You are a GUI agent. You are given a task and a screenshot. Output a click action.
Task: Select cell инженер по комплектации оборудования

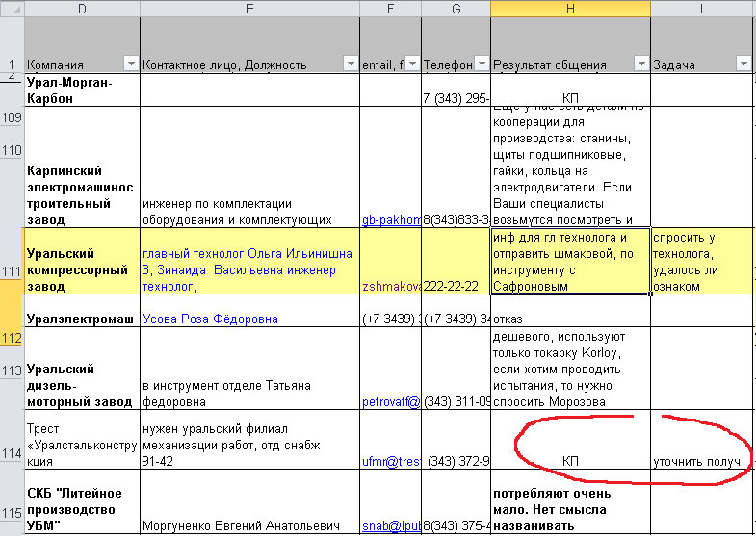click(249, 167)
